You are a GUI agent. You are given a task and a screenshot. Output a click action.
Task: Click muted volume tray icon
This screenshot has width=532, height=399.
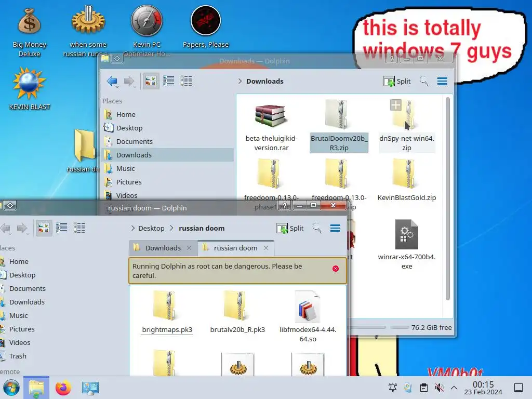439,388
